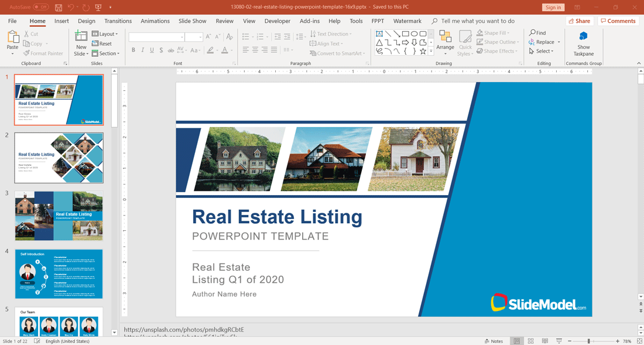Apply text shadow formatting
Image resolution: width=644 pixels, height=345 pixels.
(x=161, y=50)
